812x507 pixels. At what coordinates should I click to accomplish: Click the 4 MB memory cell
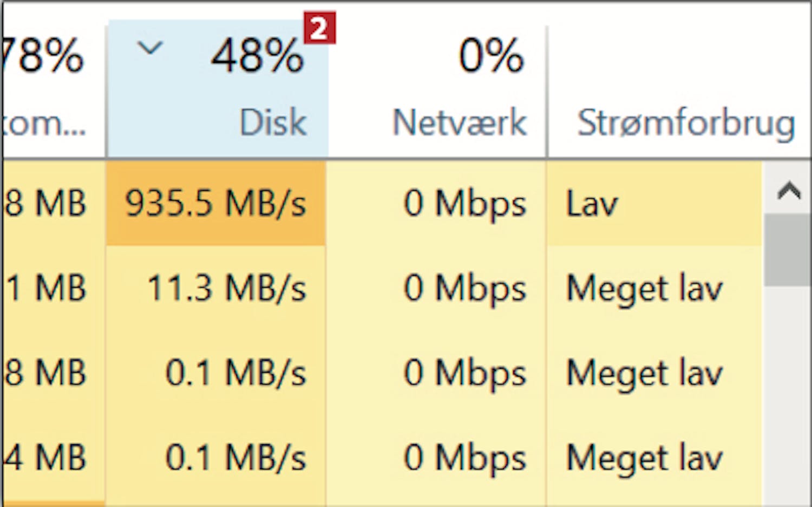coord(45,458)
